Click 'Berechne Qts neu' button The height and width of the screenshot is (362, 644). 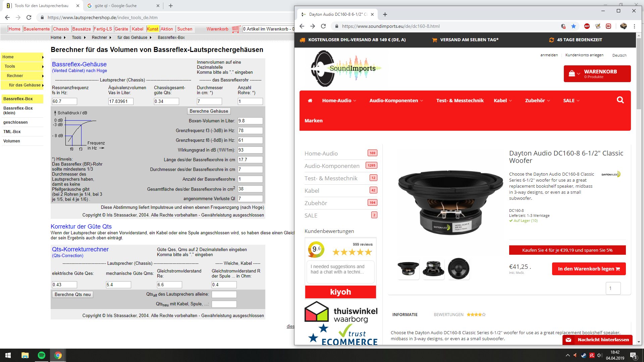(x=73, y=294)
